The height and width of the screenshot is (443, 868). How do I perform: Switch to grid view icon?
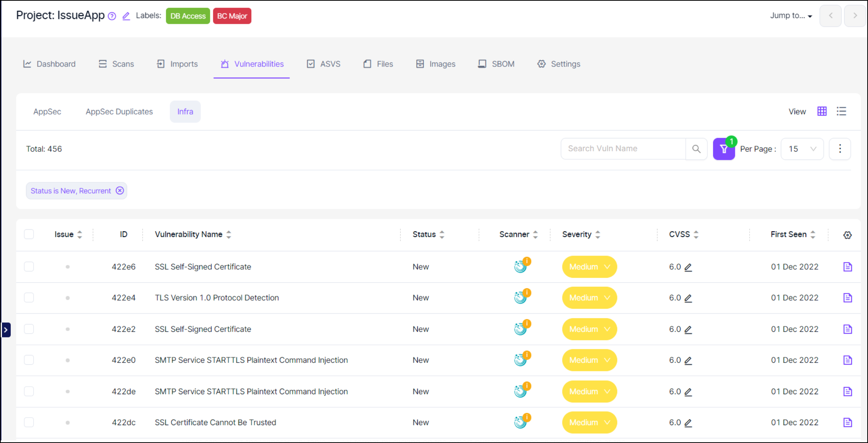(x=822, y=111)
